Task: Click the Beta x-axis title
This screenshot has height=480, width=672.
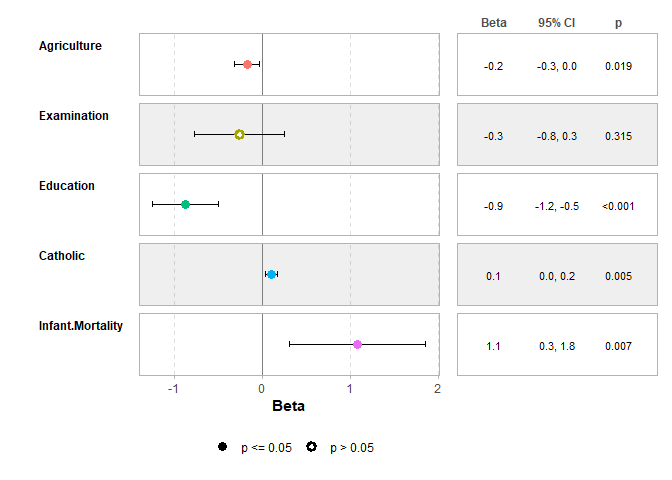Action: coord(289,407)
